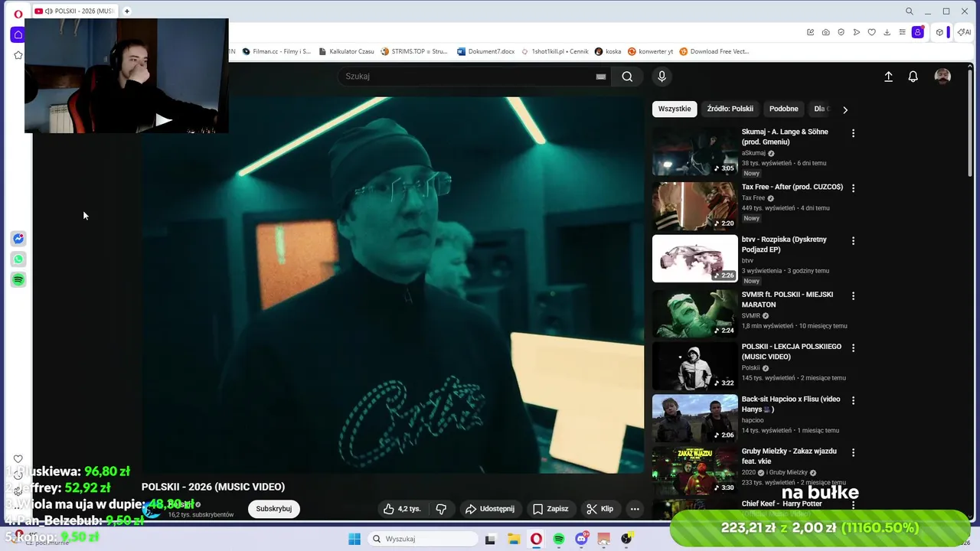Select the Wszystkie filter chip
The width and height of the screenshot is (980, 551).
[x=675, y=109]
